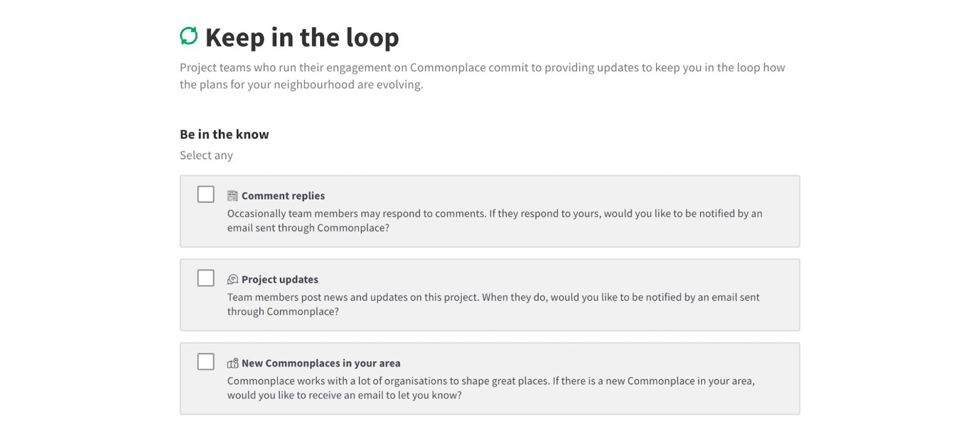Click the "Be in the know" subheading
Image resolution: width=980 pixels, height=446 pixels.
pos(224,134)
